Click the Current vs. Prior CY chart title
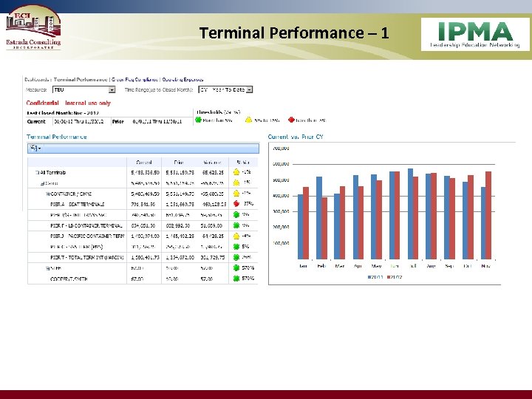The image size is (532, 399). 296,137
